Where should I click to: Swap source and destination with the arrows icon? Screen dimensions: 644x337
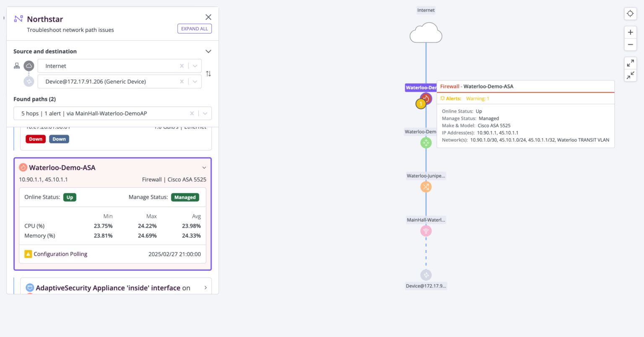click(208, 73)
